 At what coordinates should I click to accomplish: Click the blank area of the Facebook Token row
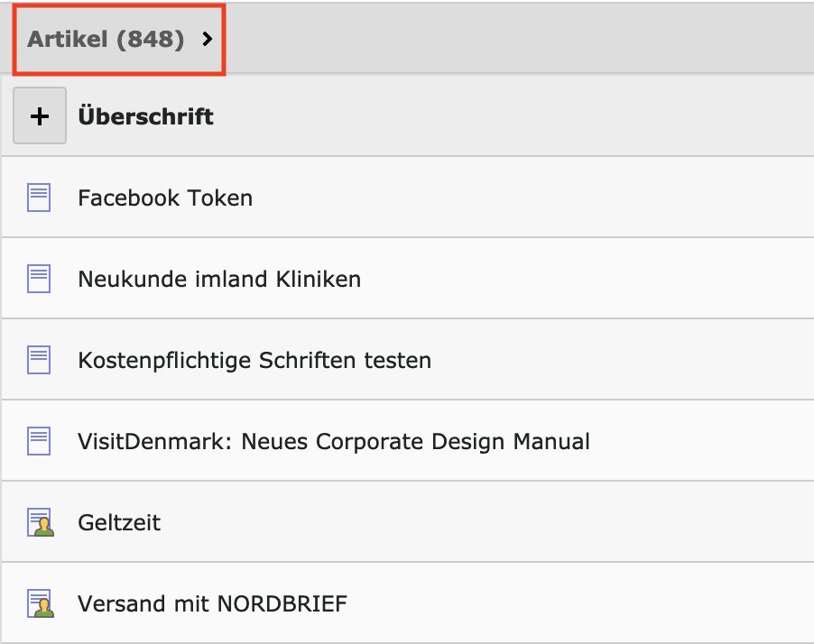click(x=541, y=198)
